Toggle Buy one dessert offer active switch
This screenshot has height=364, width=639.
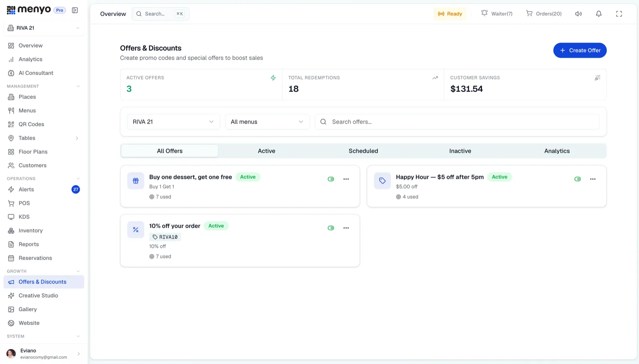(x=331, y=179)
